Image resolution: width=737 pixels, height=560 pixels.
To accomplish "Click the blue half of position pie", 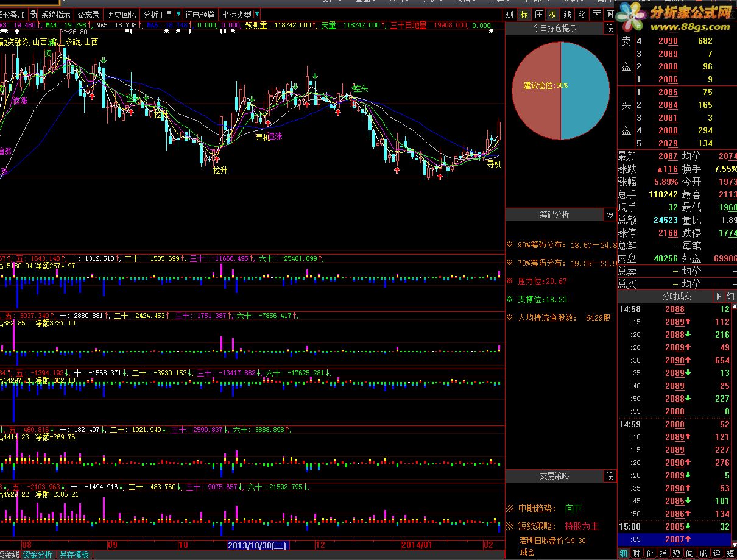I will pyautogui.click(x=586, y=91).
